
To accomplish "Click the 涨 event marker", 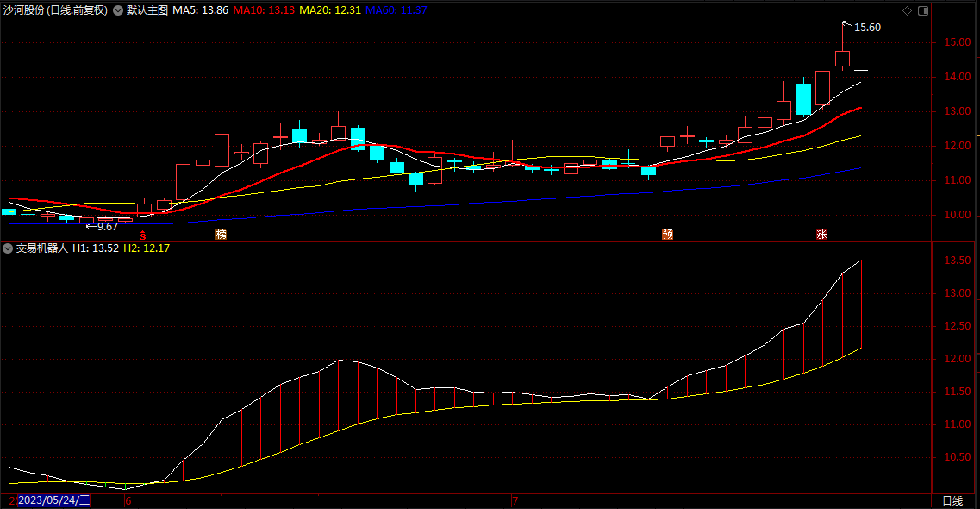I will click(822, 235).
